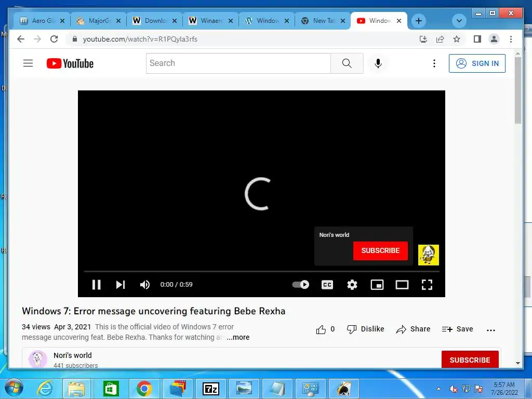
Task: Mute the video volume speaker icon
Action: 145,285
